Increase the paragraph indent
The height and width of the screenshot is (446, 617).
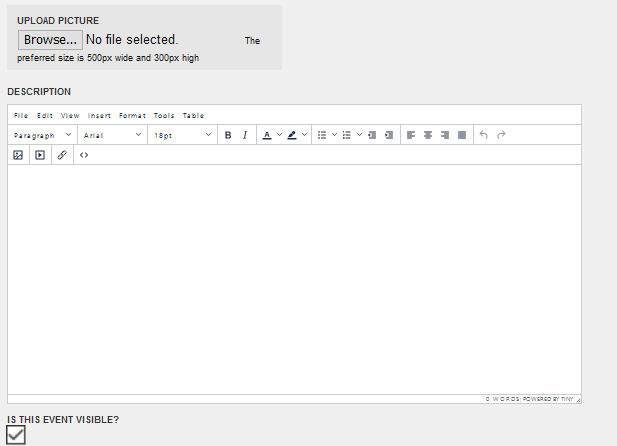(389, 135)
